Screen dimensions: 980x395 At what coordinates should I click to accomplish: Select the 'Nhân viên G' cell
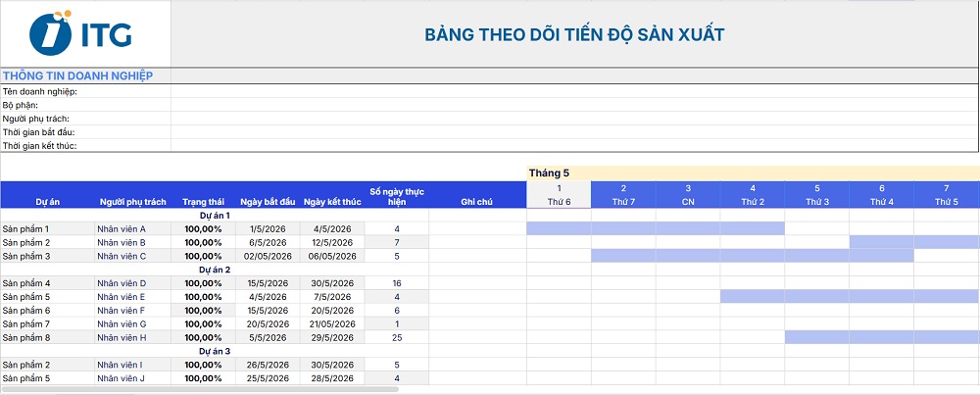click(x=133, y=323)
